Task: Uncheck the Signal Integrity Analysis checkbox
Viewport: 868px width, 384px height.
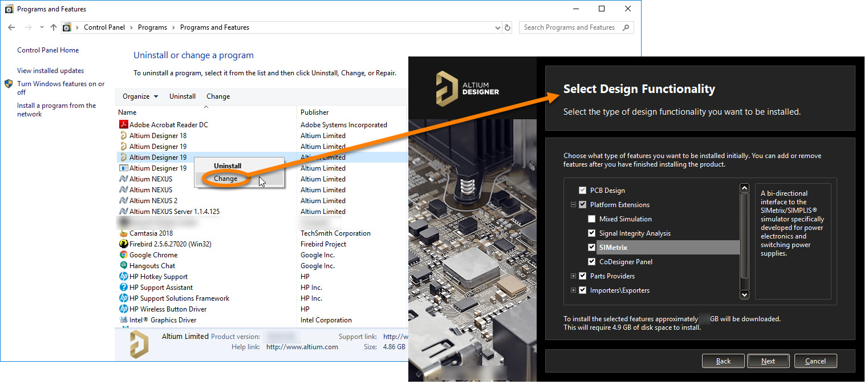Action: click(591, 233)
